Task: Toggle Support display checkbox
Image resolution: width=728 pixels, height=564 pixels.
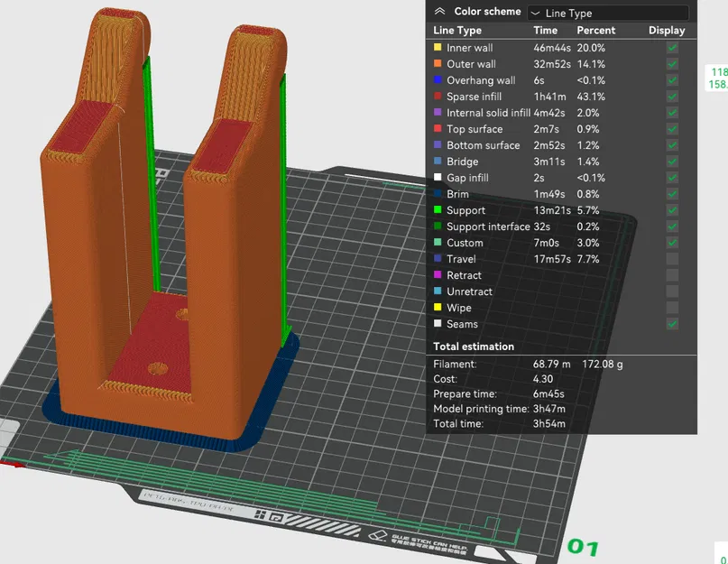Action: [x=672, y=210]
